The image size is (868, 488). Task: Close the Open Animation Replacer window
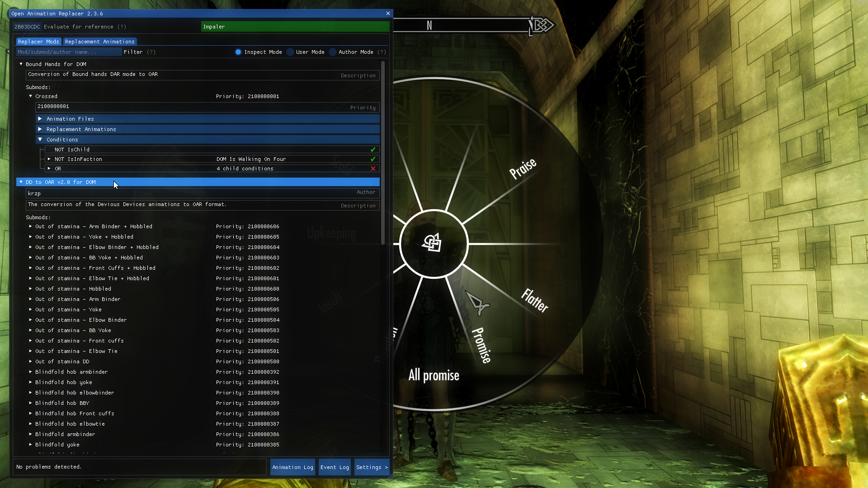(x=388, y=14)
